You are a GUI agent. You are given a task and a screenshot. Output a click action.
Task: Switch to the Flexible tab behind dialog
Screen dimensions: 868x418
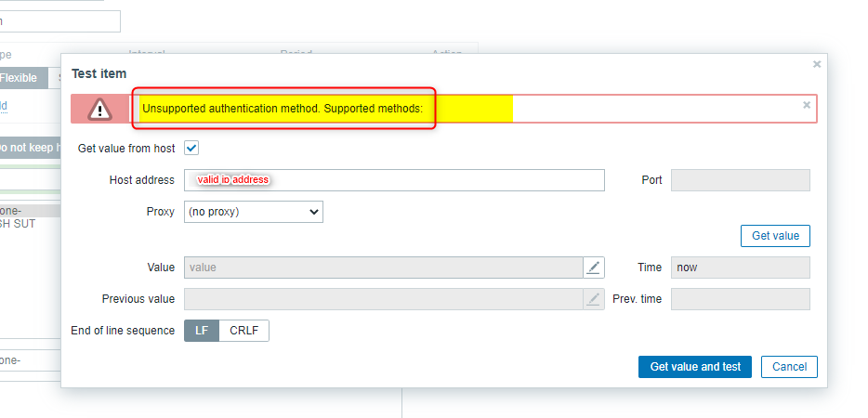[x=19, y=78]
